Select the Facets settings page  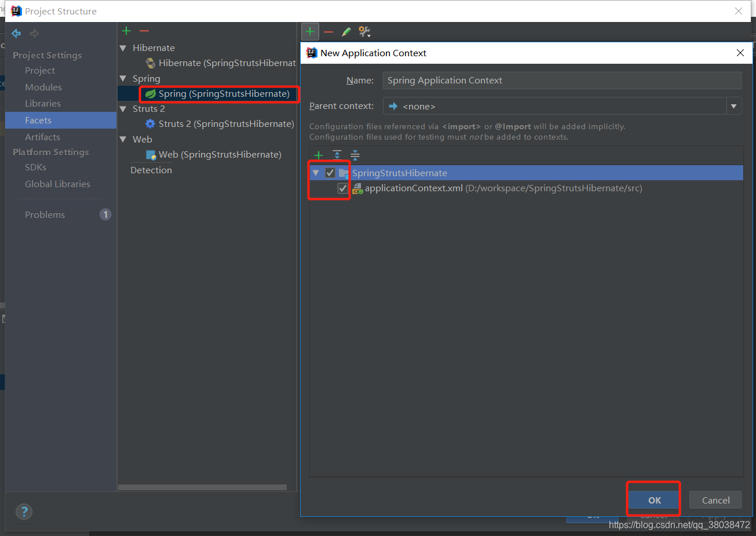[61, 121]
